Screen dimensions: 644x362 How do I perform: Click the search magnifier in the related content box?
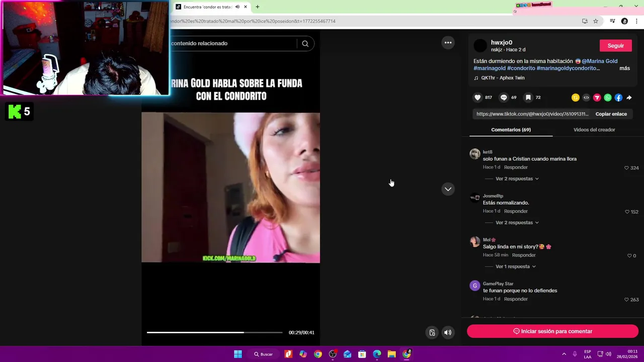305,44
